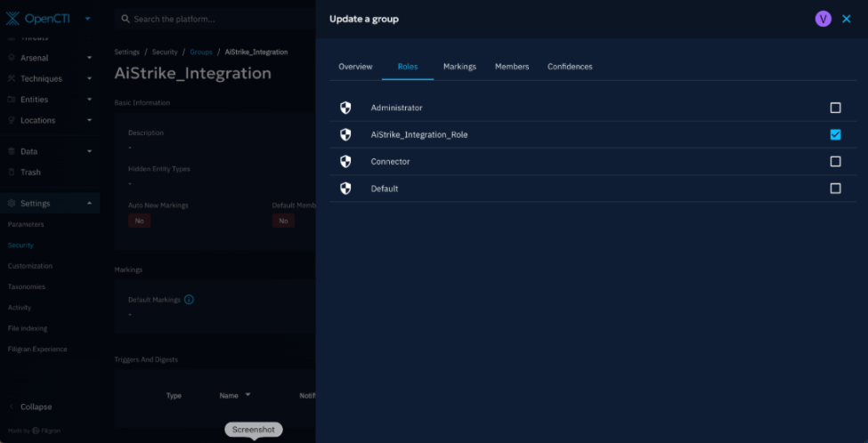
Task: Collapse the Settings menu arrow
Action: pyautogui.click(x=90, y=204)
